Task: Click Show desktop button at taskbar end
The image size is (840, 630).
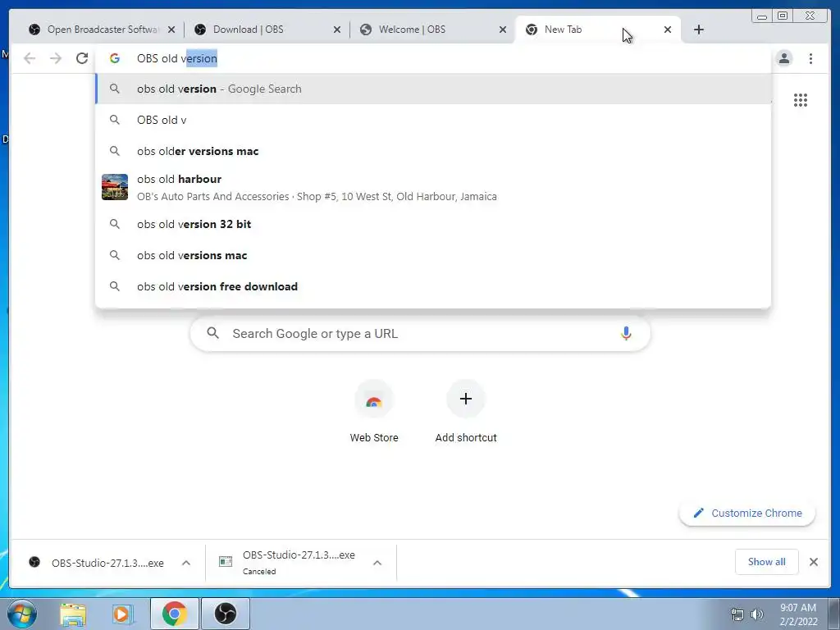Action: pos(834,614)
